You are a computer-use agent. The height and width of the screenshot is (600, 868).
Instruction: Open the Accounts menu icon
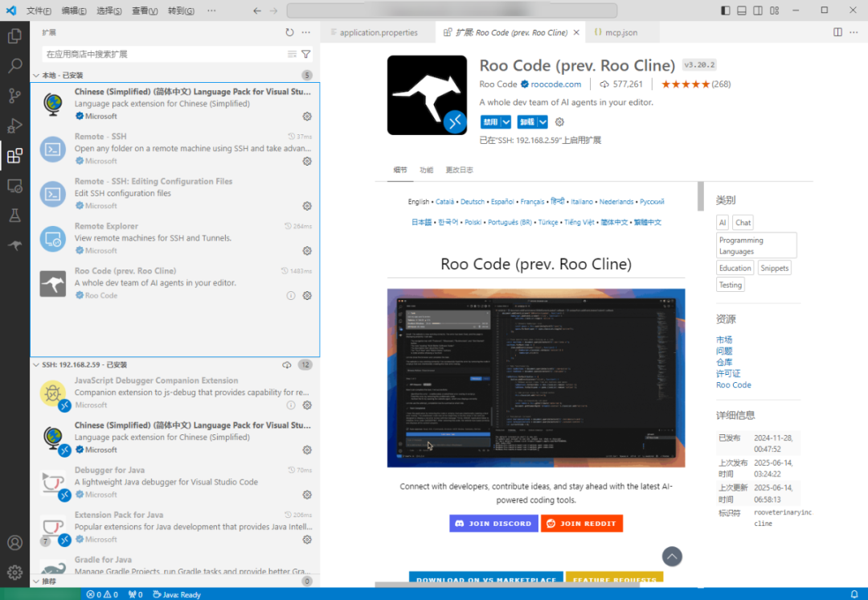pyautogui.click(x=15, y=542)
